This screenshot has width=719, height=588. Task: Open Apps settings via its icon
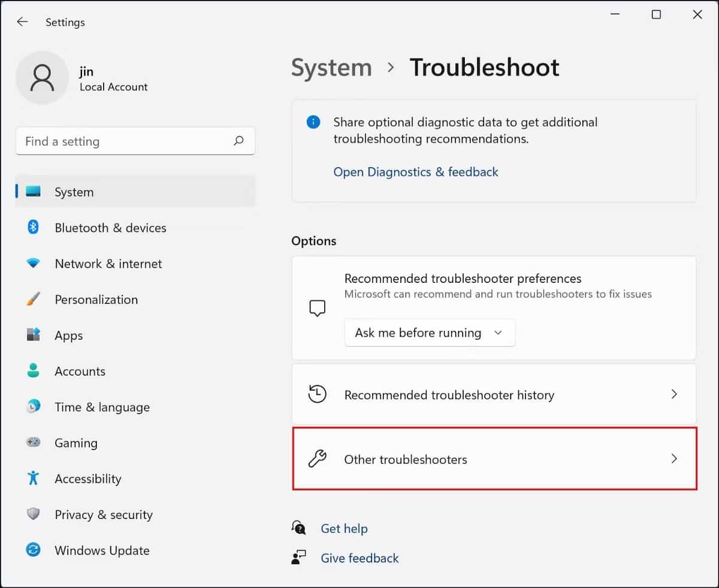(x=32, y=335)
